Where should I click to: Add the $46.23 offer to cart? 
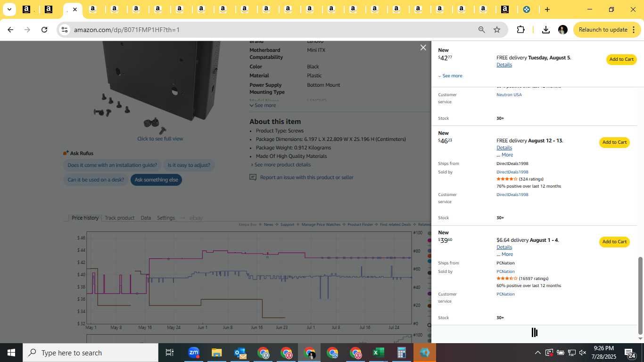click(x=614, y=142)
